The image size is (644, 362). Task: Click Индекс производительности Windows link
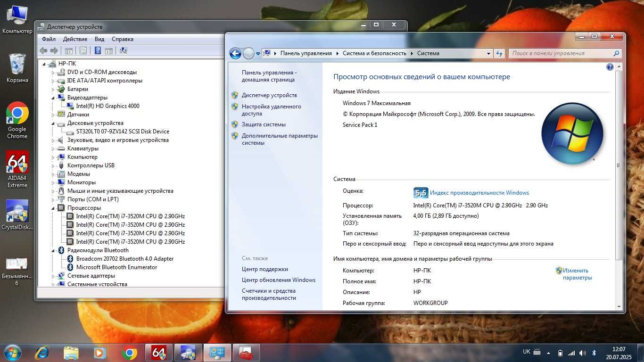click(479, 193)
